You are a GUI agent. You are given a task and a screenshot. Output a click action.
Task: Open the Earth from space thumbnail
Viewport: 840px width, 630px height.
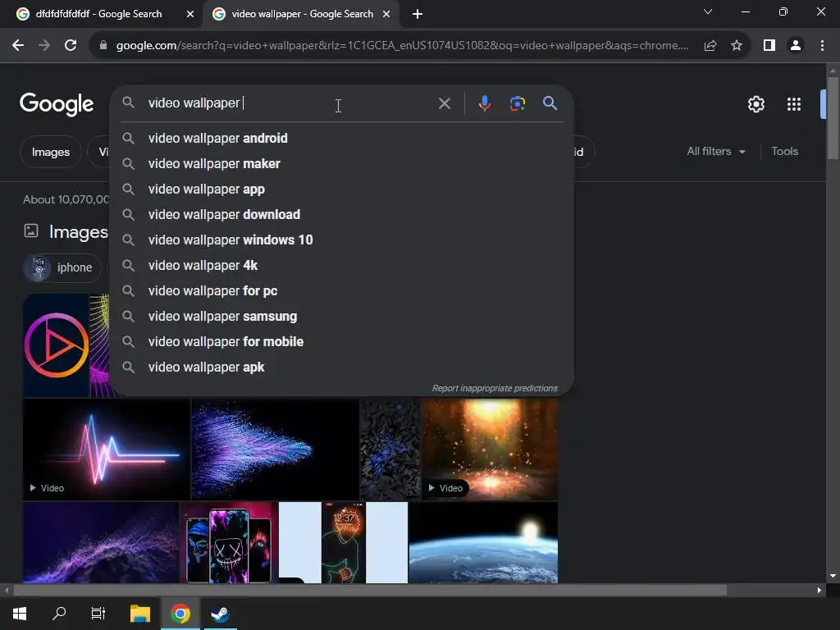tap(483, 542)
